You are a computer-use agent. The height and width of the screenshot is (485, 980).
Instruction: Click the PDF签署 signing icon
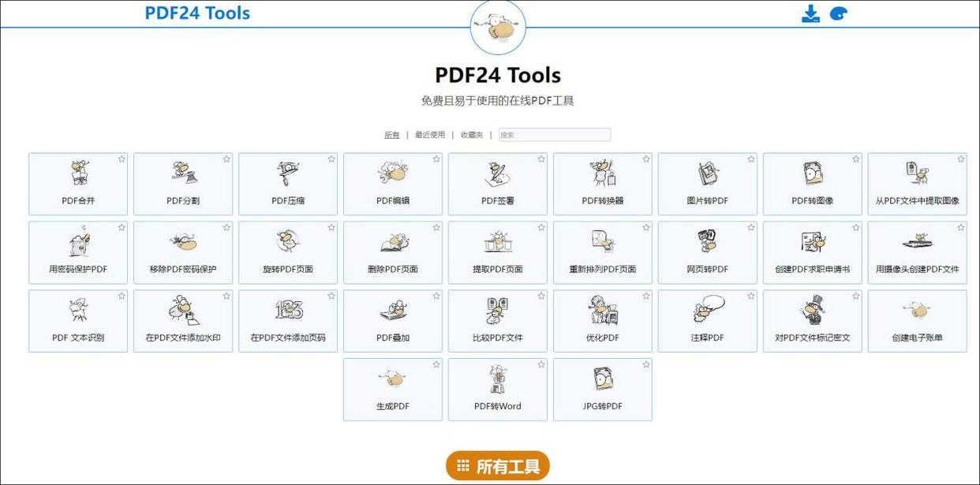click(x=498, y=173)
